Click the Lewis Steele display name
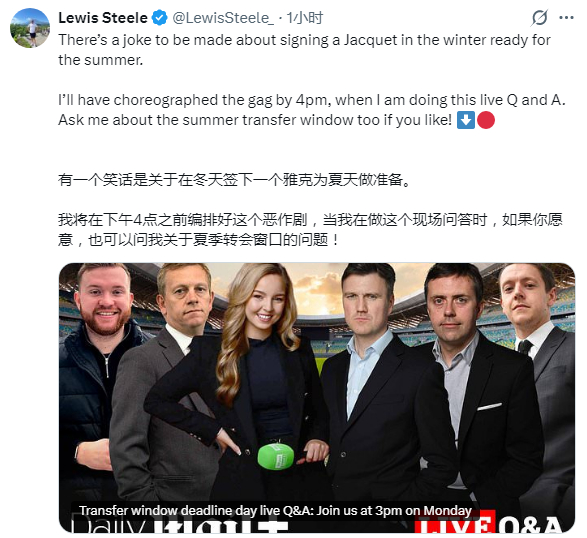The height and width of the screenshot is (538, 587). (x=103, y=18)
